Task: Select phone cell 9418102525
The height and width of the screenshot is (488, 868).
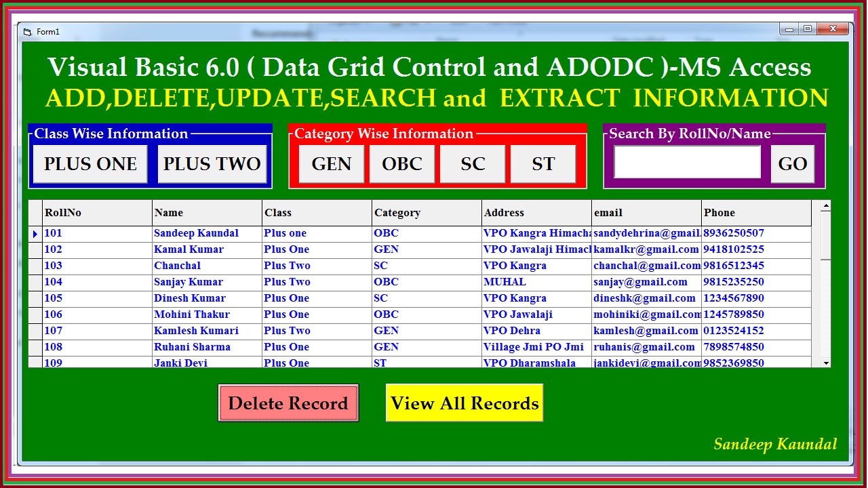Action: tap(756, 249)
